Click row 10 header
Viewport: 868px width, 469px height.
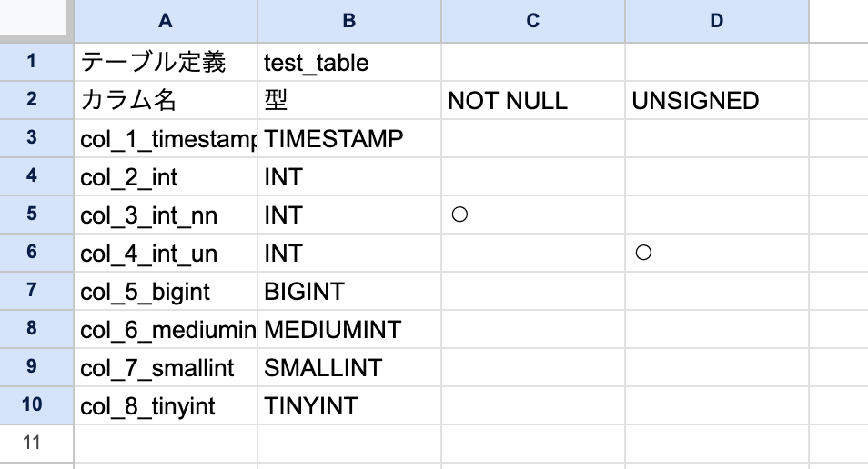[33, 404]
